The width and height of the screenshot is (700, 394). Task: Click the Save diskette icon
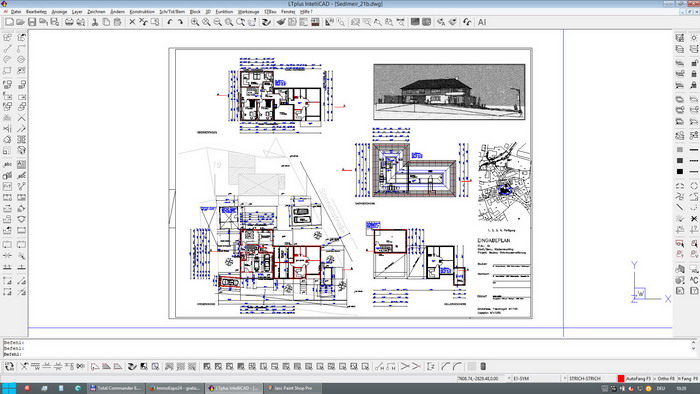coord(32,22)
